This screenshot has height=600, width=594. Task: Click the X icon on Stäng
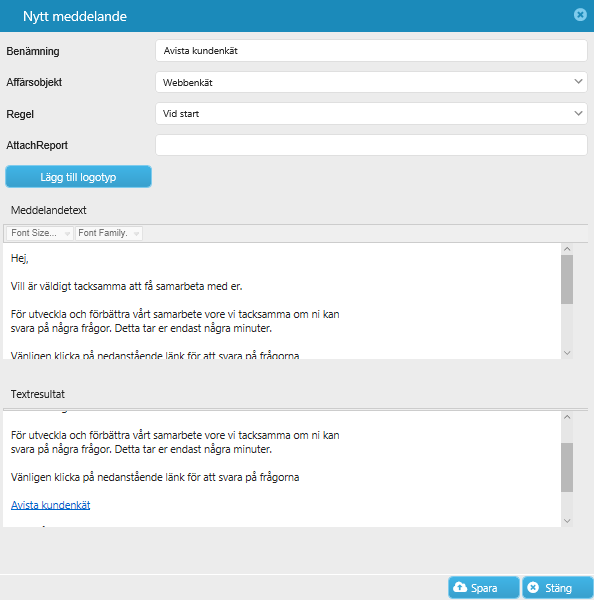point(533,587)
